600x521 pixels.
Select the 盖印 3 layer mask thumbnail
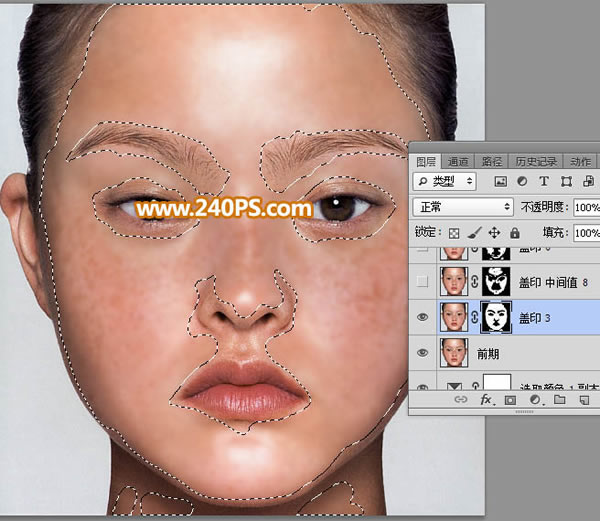tap(496, 317)
